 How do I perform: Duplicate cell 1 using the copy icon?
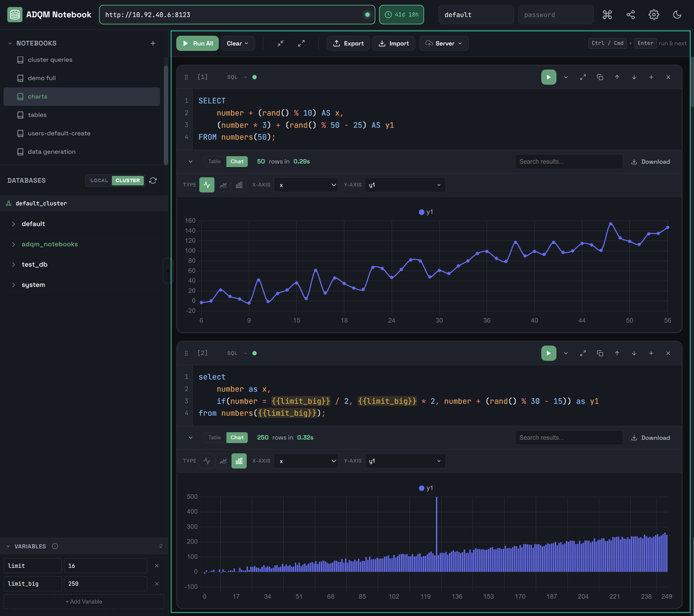pyautogui.click(x=599, y=77)
